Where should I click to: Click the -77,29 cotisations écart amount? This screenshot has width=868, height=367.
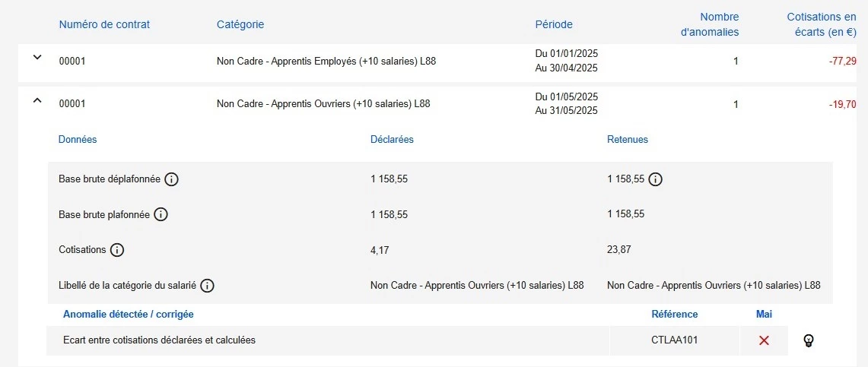[842, 62]
